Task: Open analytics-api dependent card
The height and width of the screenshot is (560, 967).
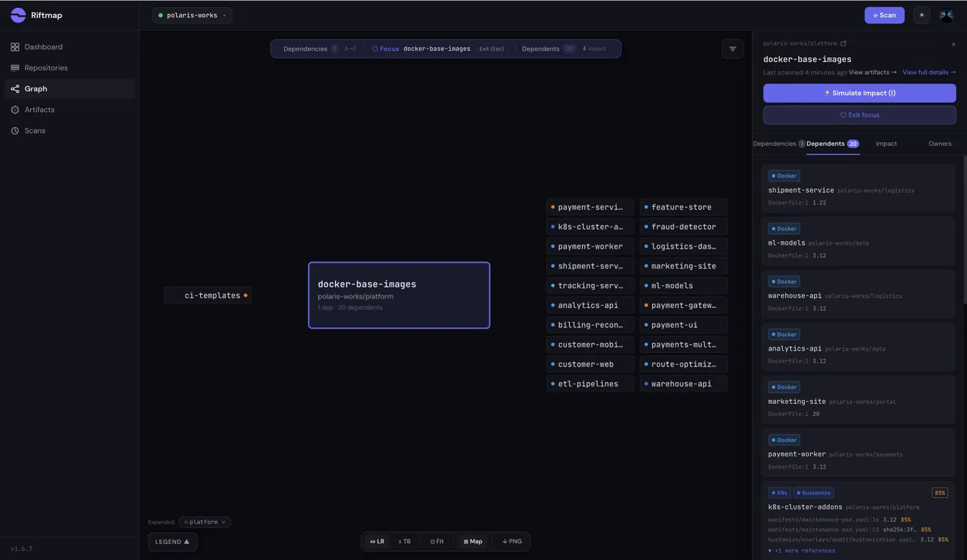Action: (x=858, y=347)
